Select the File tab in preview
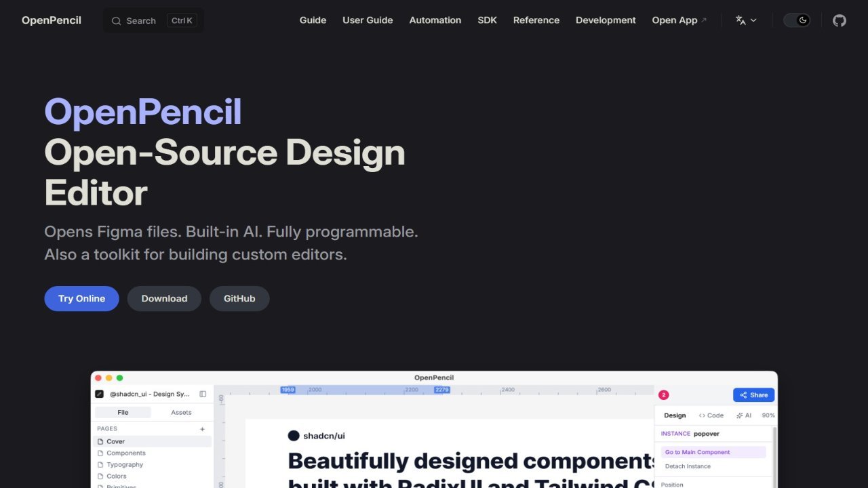Screen dimensions: 868x488 pyautogui.click(x=123, y=412)
